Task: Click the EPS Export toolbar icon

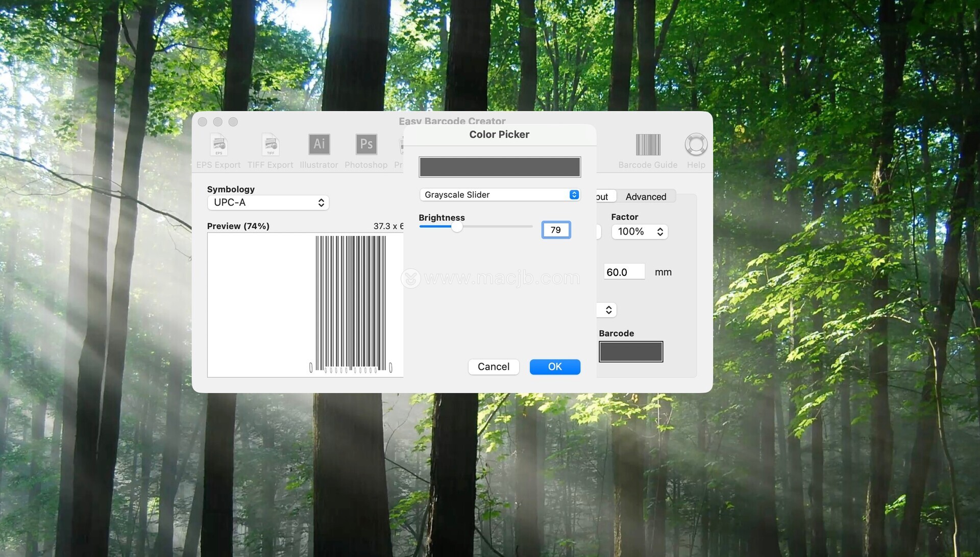Action: (x=218, y=145)
